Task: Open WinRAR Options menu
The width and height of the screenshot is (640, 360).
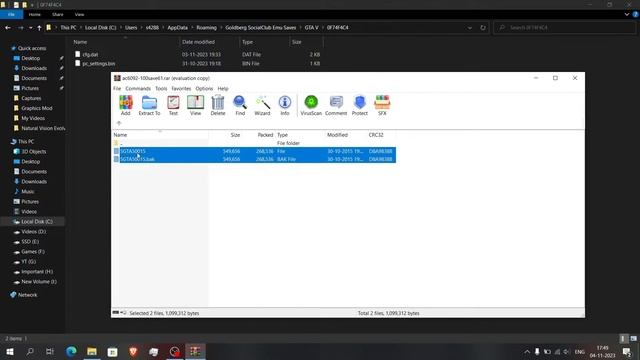Action: [x=204, y=89]
